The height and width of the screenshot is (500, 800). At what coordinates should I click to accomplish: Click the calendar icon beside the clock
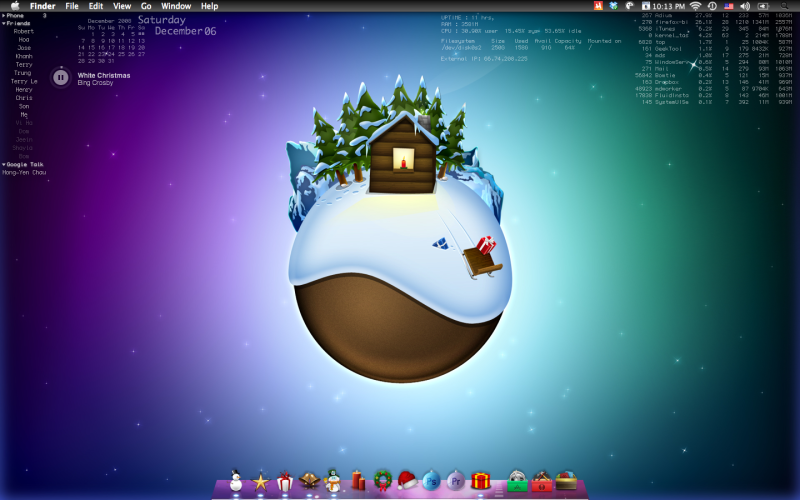coord(645,6)
